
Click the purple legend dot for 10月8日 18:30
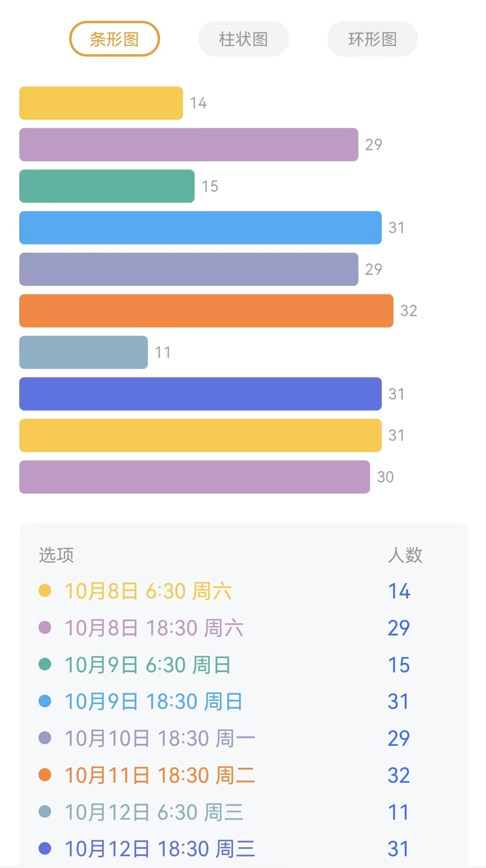click(x=45, y=628)
